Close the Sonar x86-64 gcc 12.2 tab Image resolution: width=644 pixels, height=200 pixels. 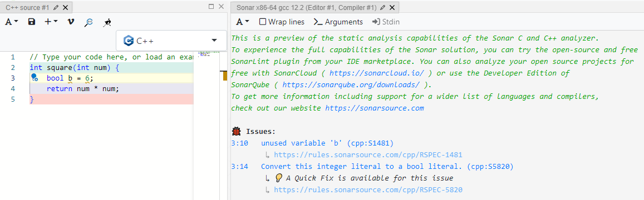point(392,7)
